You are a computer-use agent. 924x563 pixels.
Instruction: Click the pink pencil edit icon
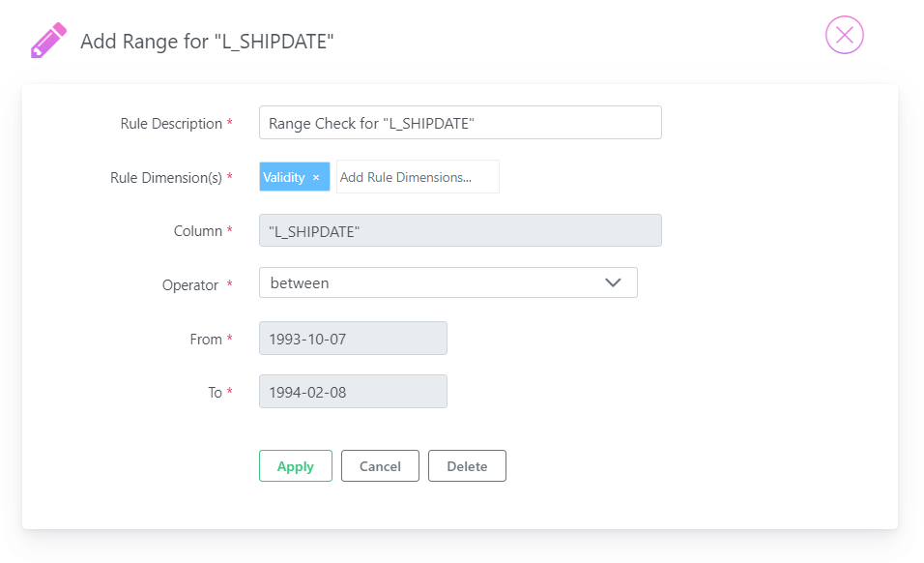pyautogui.click(x=48, y=40)
